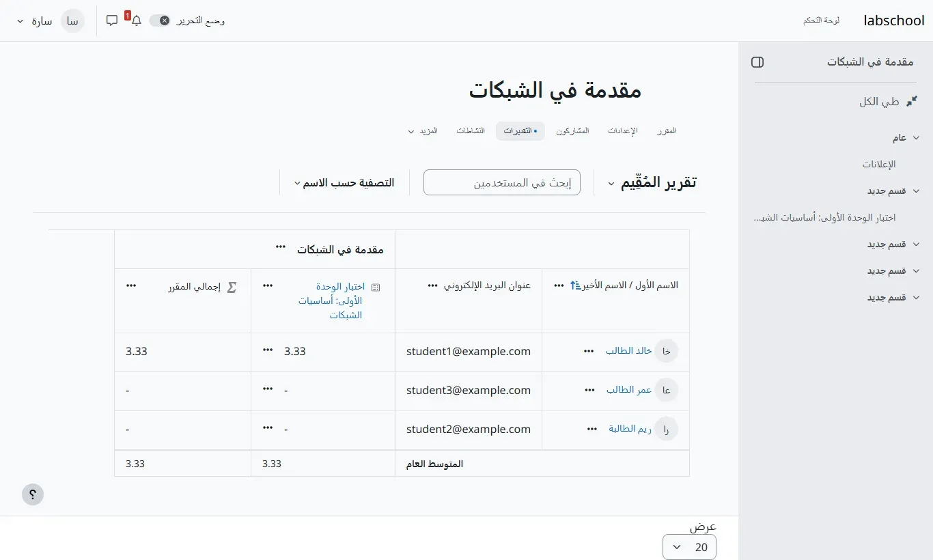Open the ريم الطالبة profile link
Screen dimensions: 933x560
(630, 429)
